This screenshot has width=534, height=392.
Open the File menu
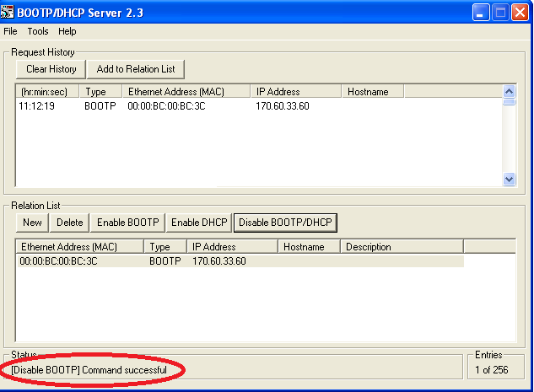coord(10,31)
